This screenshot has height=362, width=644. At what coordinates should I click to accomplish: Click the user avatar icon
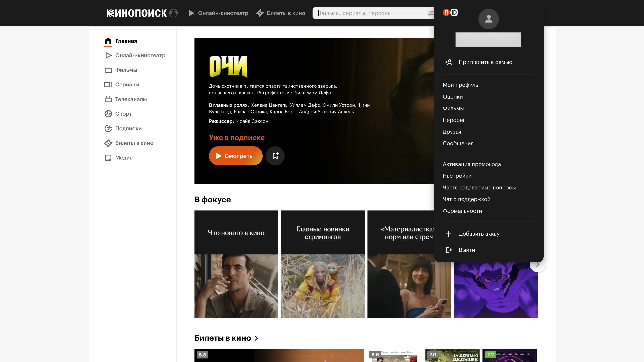click(x=489, y=19)
